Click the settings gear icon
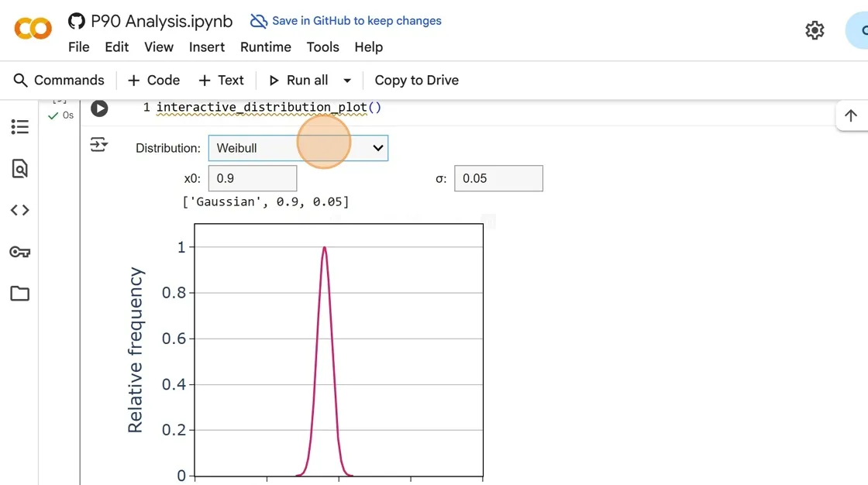 pos(815,30)
